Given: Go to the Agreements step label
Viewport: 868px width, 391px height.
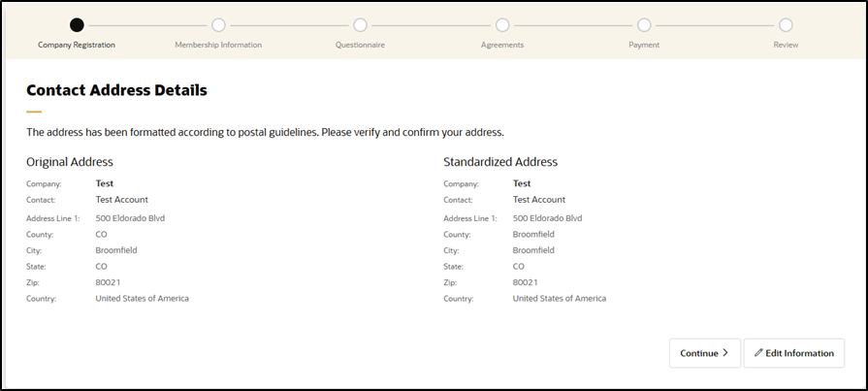Looking at the screenshot, I should tap(502, 45).
